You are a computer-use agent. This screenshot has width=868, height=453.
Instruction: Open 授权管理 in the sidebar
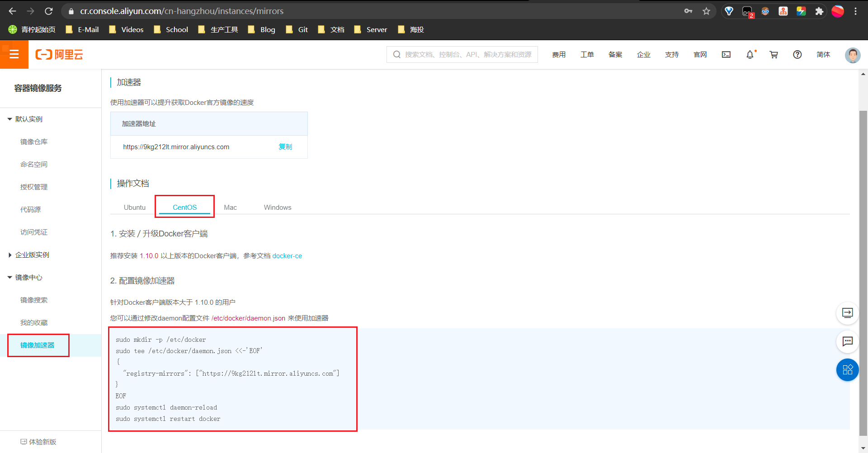point(34,187)
